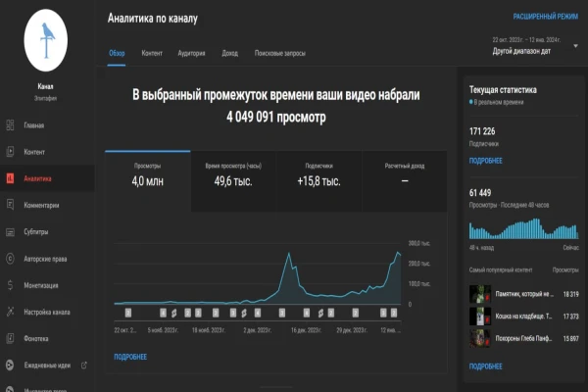
Task: Open thumbnail of Похороны Глеба Панф... video
Action: pos(480,338)
